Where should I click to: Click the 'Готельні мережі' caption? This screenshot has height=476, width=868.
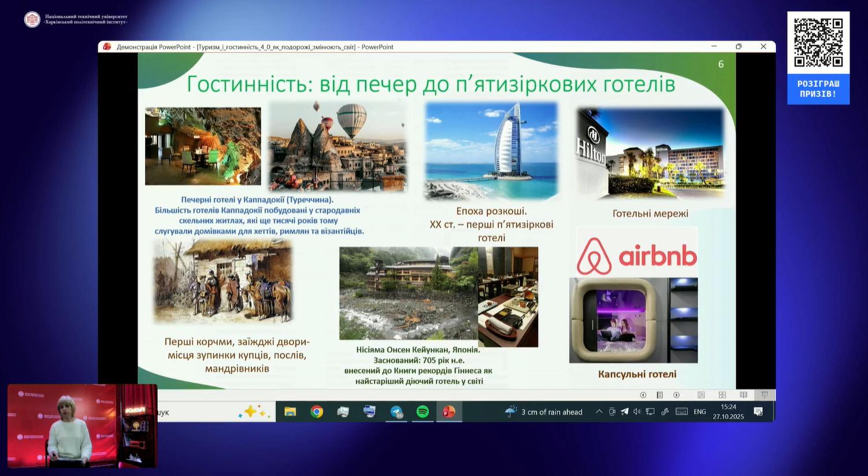pos(650,213)
